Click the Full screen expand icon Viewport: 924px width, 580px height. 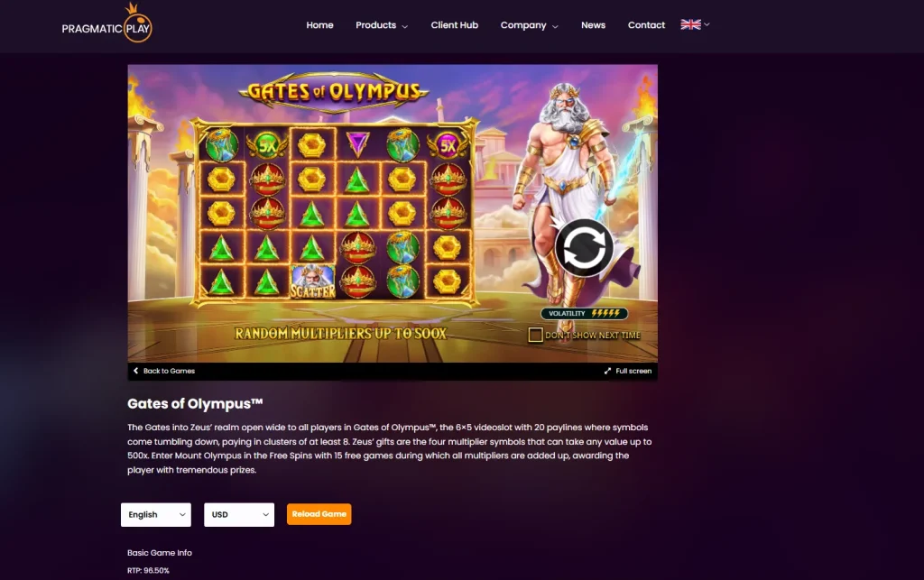coord(607,371)
